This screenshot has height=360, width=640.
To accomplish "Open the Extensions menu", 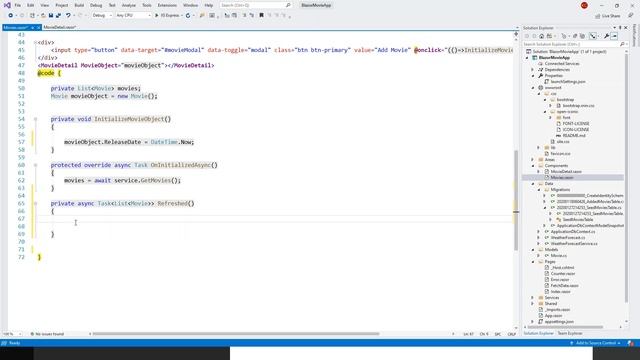I will pos(167,5).
